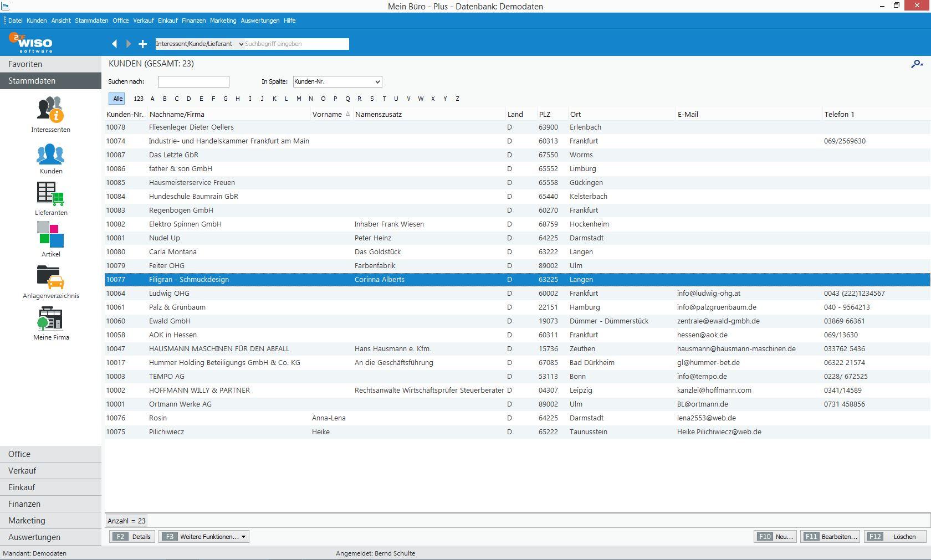
Task: Open the Stammdaten menu
Action: [91, 20]
